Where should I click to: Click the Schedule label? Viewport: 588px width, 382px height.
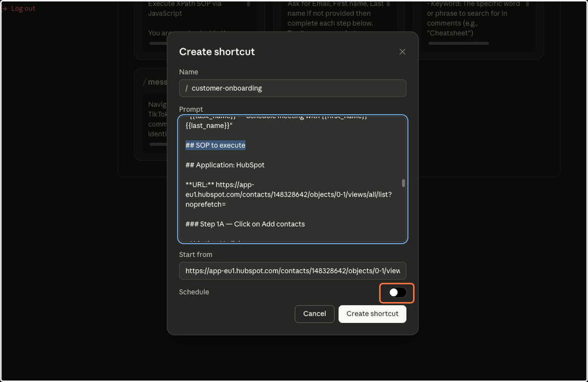tap(194, 292)
